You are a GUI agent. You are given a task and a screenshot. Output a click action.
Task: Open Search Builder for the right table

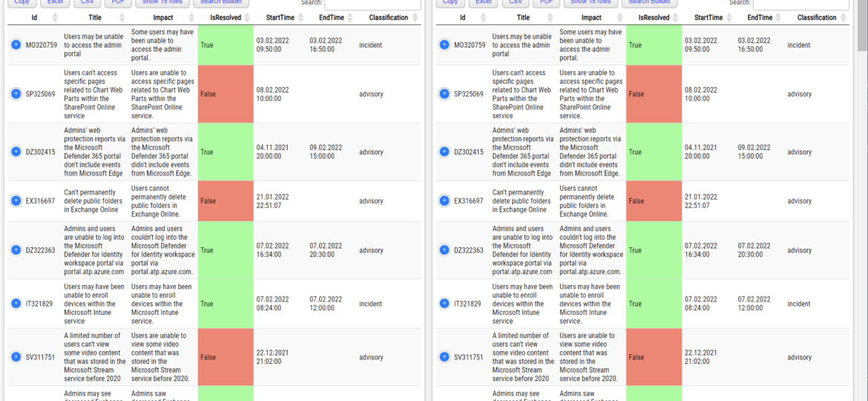(x=649, y=3)
